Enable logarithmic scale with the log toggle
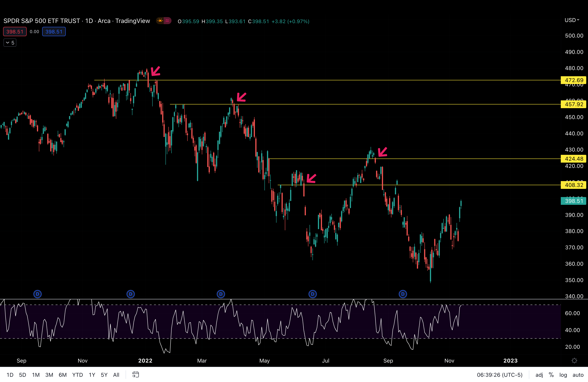 [563, 375]
